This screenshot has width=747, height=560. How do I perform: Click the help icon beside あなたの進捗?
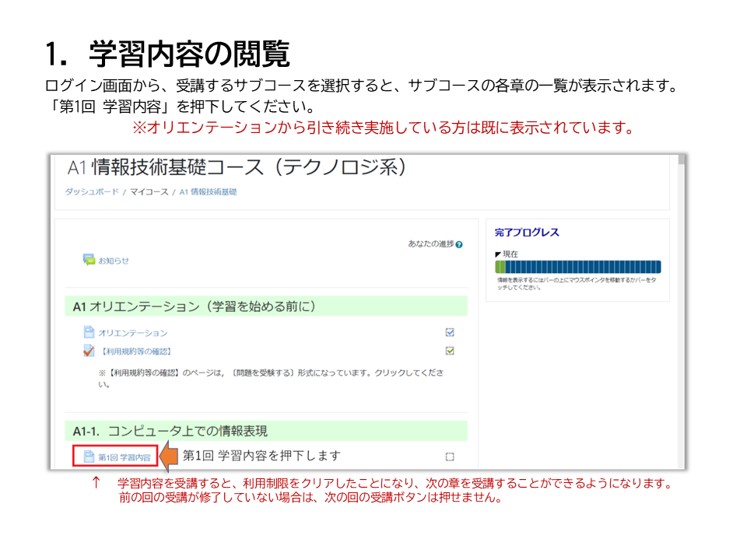tap(459, 244)
